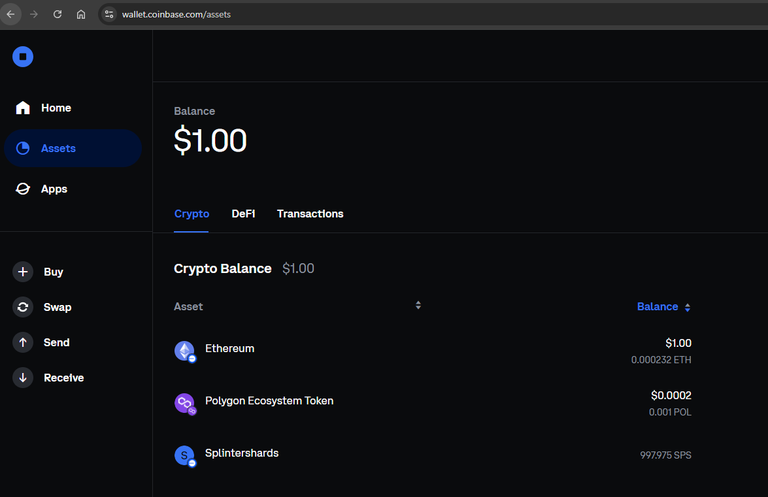Click the Coinbase Wallet logo icon
Screen dimensions: 768x497
[23, 57]
